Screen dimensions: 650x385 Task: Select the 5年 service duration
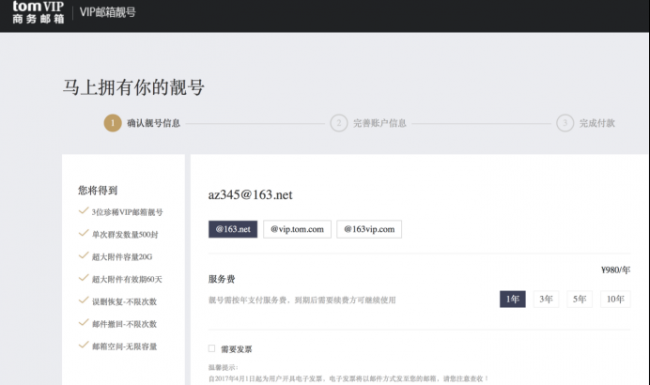tap(580, 299)
